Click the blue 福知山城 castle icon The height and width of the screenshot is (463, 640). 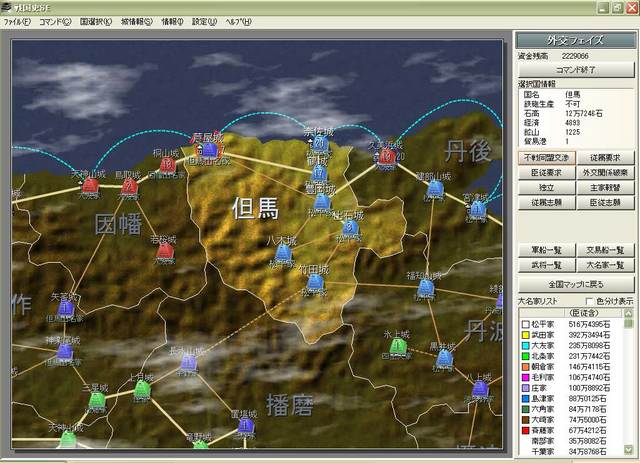pos(426,288)
